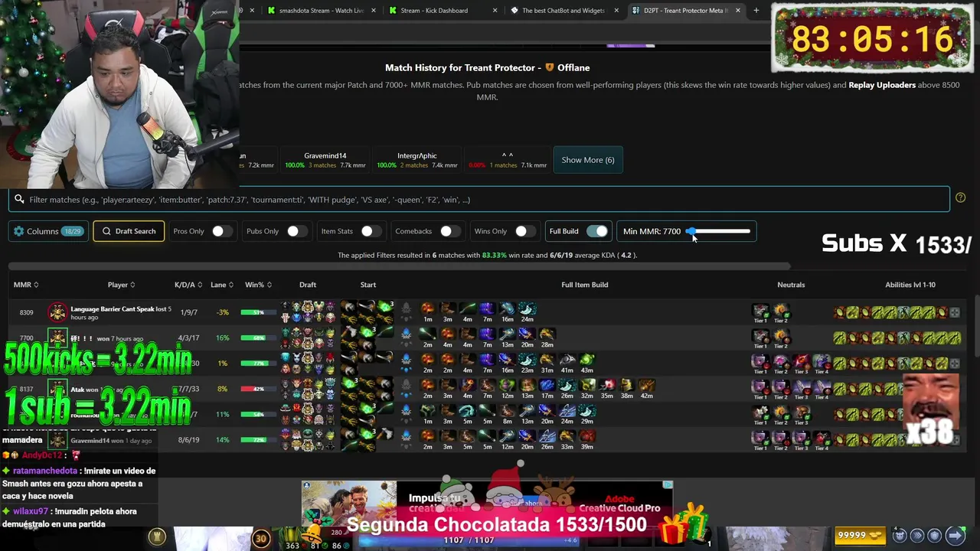Image resolution: width=980 pixels, height=551 pixels.
Task: Open a new browser tab with plus button
Action: [x=756, y=11]
